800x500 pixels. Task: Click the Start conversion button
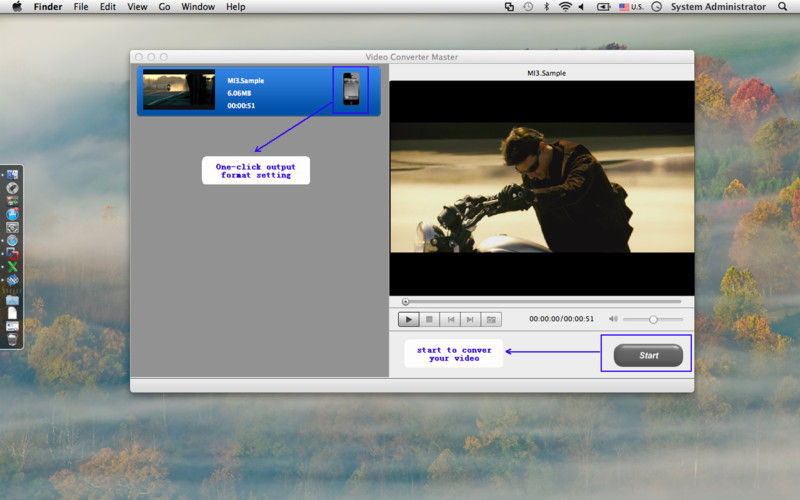click(648, 355)
